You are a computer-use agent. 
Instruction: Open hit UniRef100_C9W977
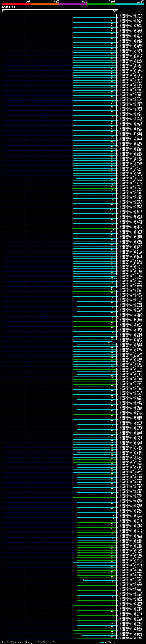(131, 27)
